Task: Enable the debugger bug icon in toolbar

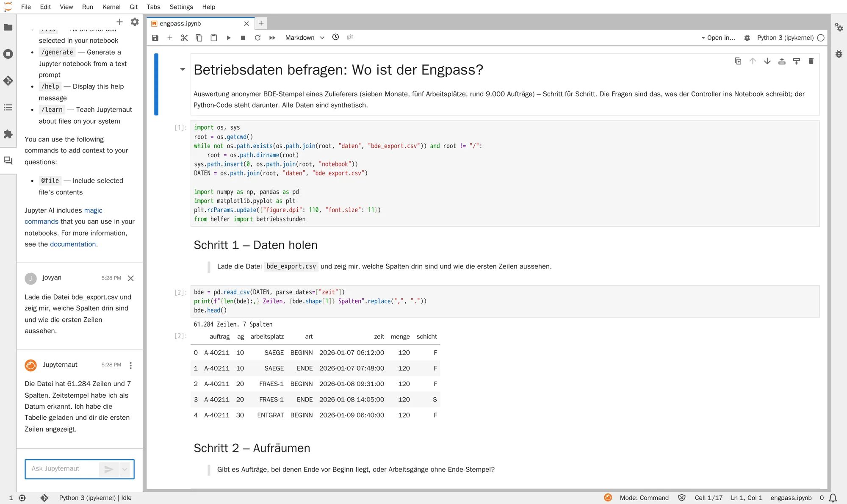Action: (747, 38)
